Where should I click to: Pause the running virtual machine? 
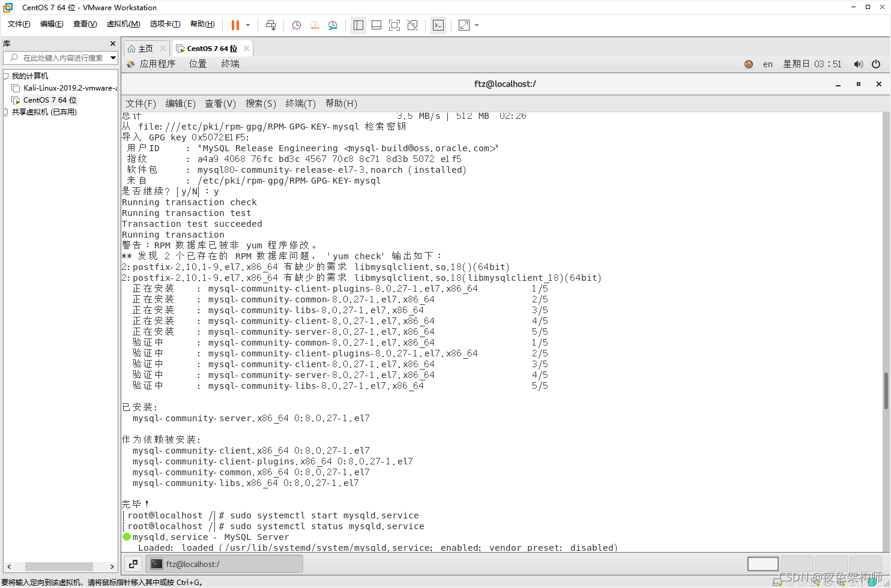(235, 25)
